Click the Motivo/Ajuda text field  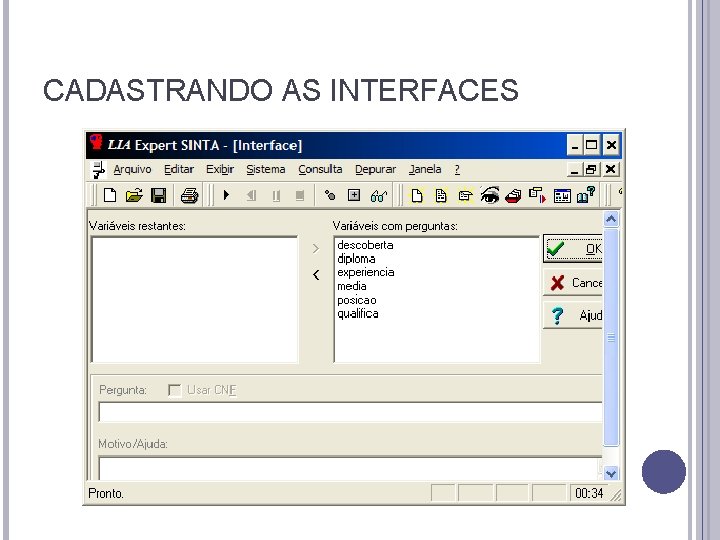350,468
